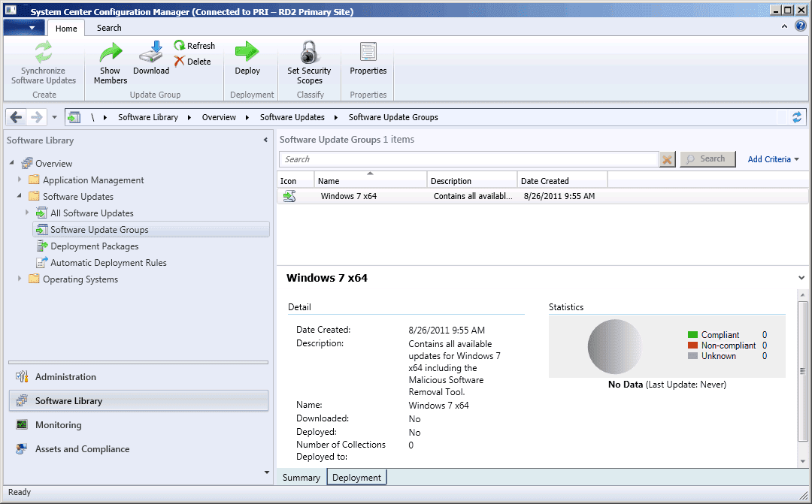Click Software Update Groups in the breadcrumb
Screen dimensions: 812x504
click(x=393, y=117)
